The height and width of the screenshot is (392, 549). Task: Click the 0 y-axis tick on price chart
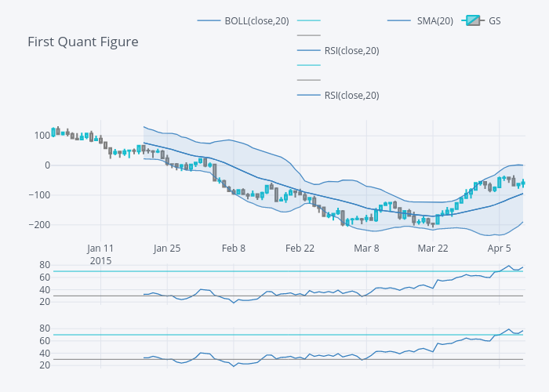click(48, 165)
